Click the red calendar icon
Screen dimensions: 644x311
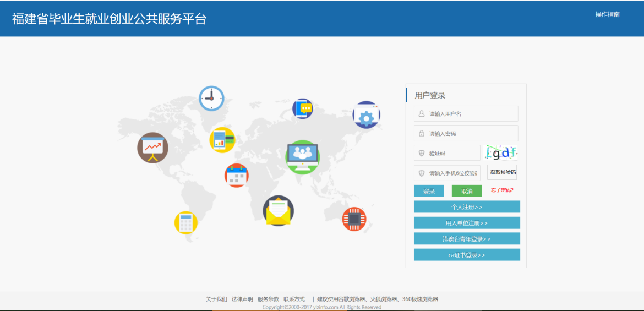click(x=237, y=176)
